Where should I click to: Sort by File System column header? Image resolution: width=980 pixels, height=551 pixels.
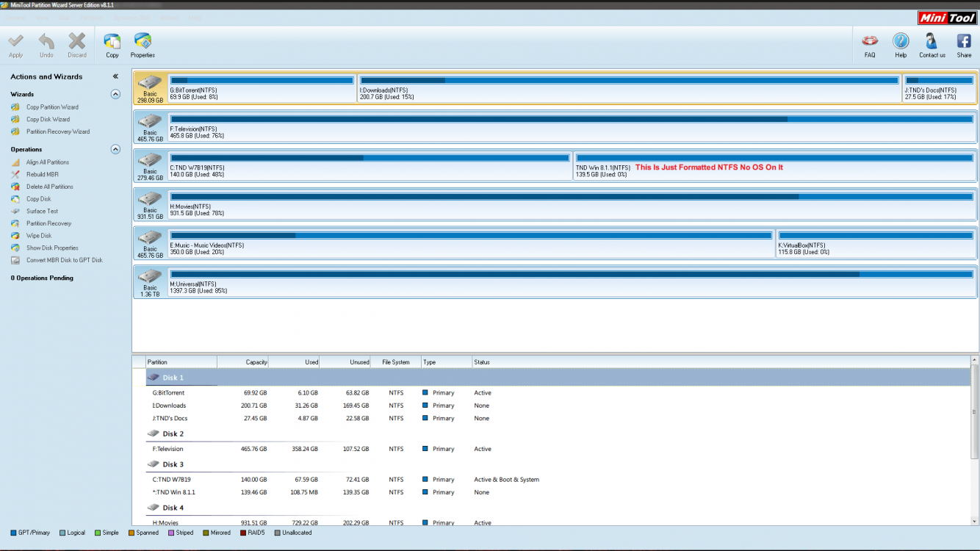pyautogui.click(x=396, y=362)
